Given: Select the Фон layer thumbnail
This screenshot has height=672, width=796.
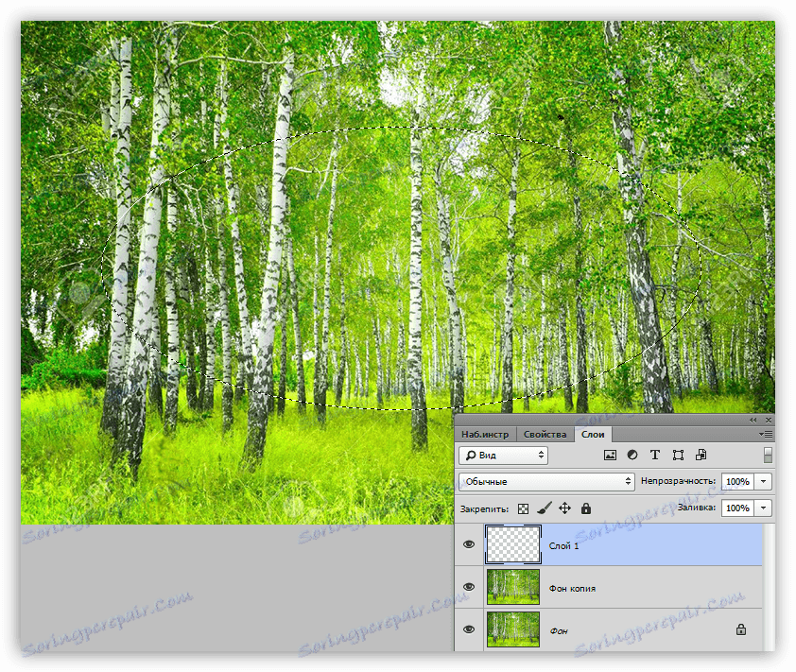Looking at the screenshot, I should point(512,629).
